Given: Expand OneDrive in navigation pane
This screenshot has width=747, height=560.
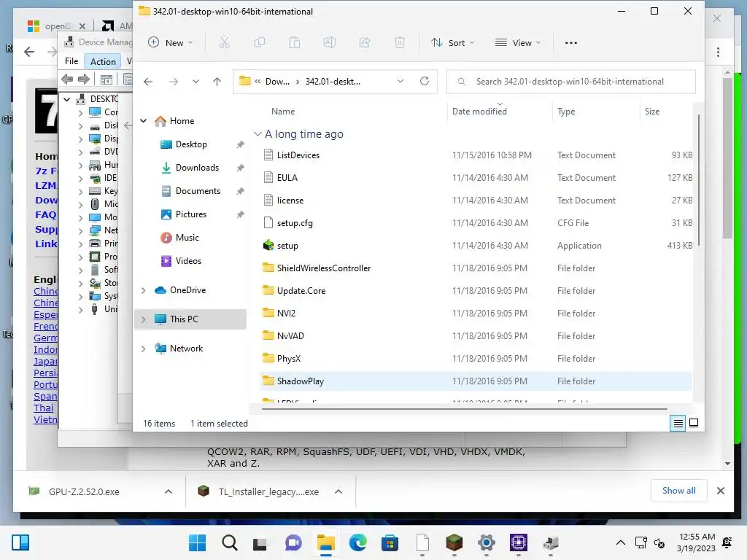Looking at the screenshot, I should tap(144, 290).
